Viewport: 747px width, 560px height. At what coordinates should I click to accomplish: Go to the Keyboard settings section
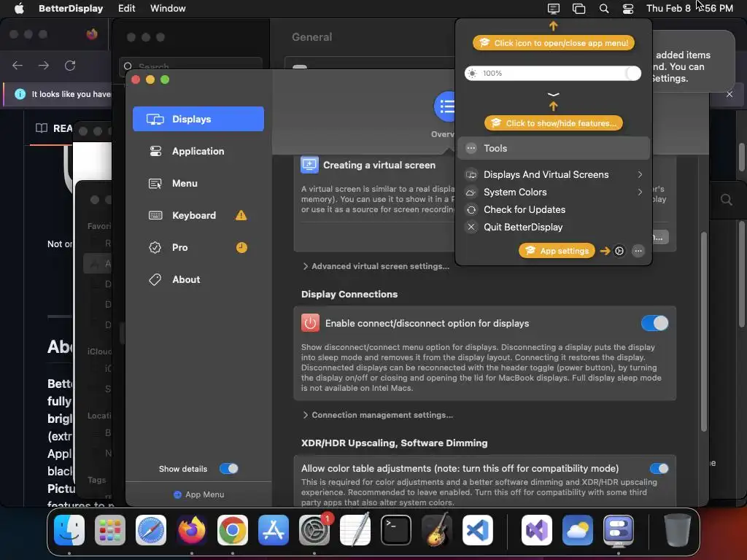coord(198,215)
